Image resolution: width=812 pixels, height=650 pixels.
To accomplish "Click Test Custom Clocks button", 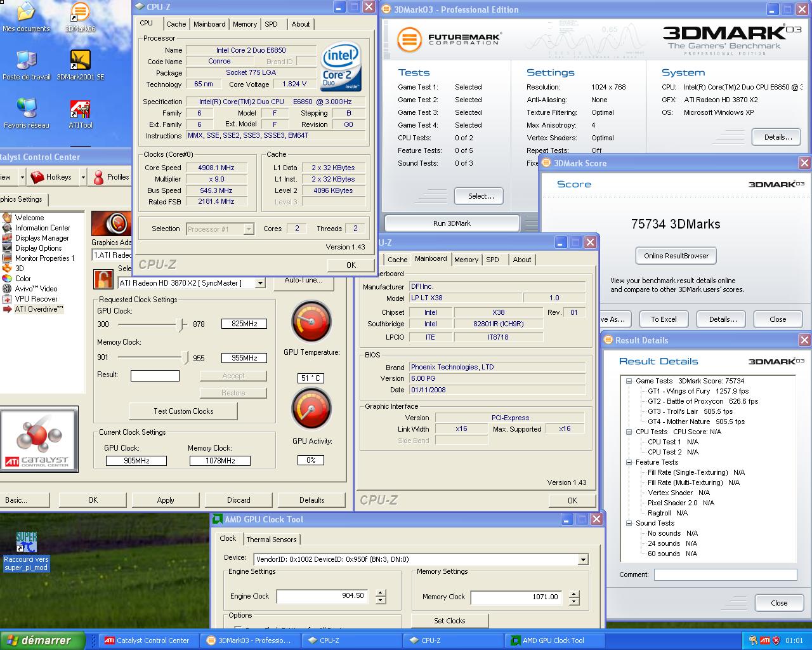I will tap(183, 411).
